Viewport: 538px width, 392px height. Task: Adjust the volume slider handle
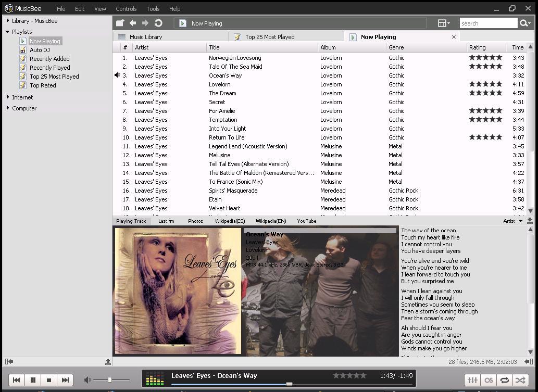(109, 380)
